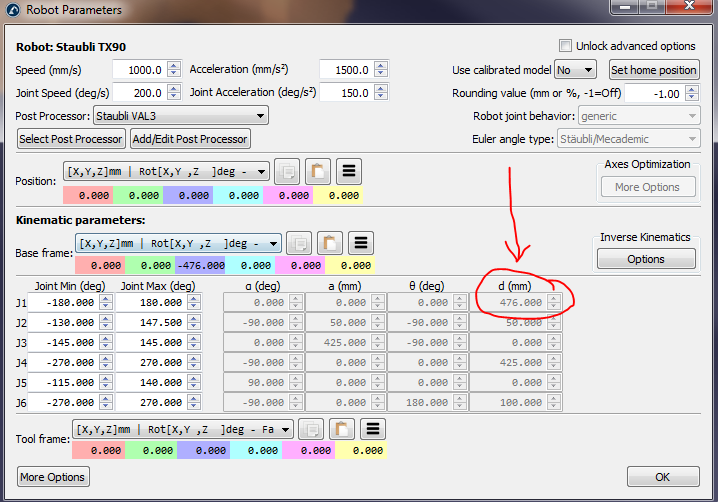Open Inverse Kinematics Options

click(x=645, y=259)
